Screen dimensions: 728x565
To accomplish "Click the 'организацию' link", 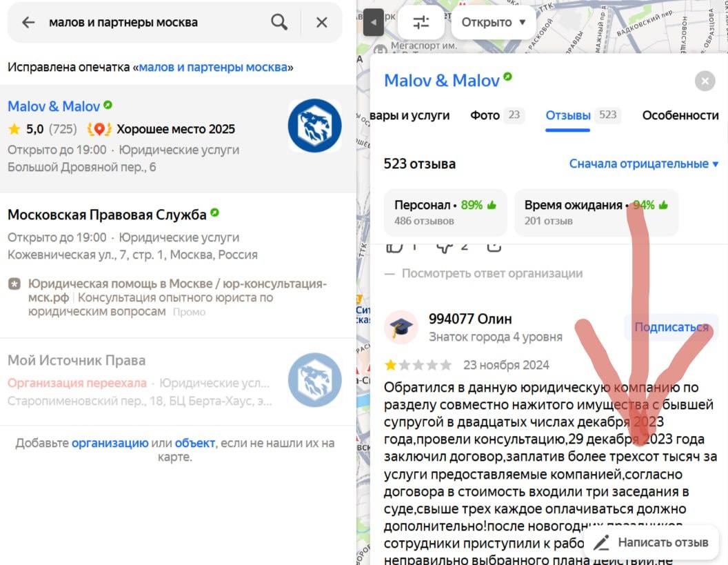I will tap(110, 444).
